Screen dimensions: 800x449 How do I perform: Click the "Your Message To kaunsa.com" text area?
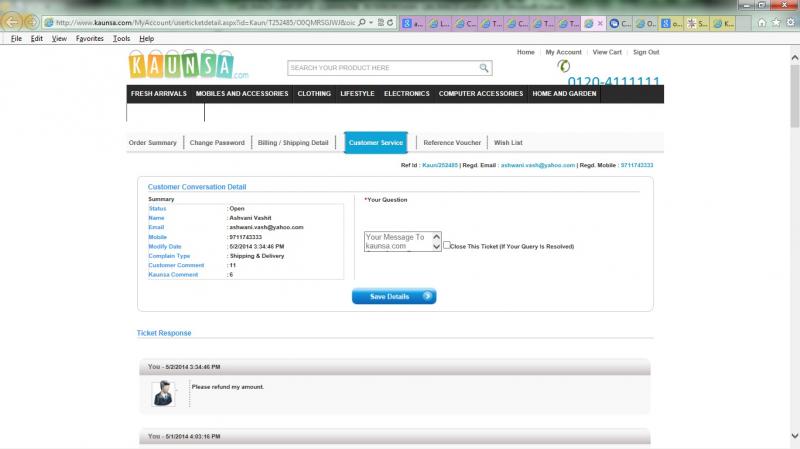(x=398, y=241)
